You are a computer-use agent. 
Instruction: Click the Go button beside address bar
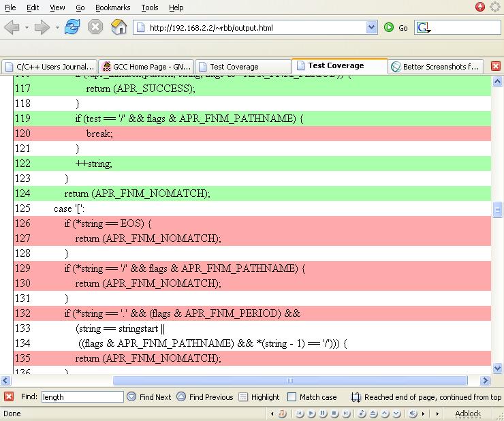[396, 28]
